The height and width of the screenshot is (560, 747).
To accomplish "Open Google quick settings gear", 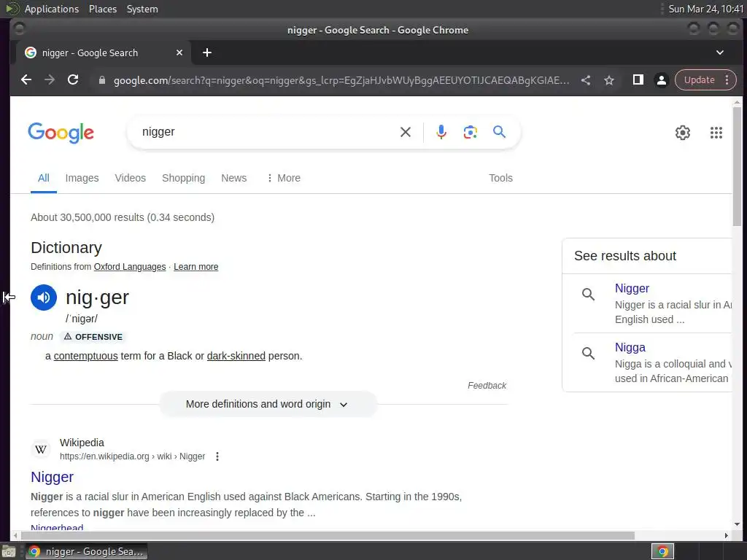I will (683, 133).
